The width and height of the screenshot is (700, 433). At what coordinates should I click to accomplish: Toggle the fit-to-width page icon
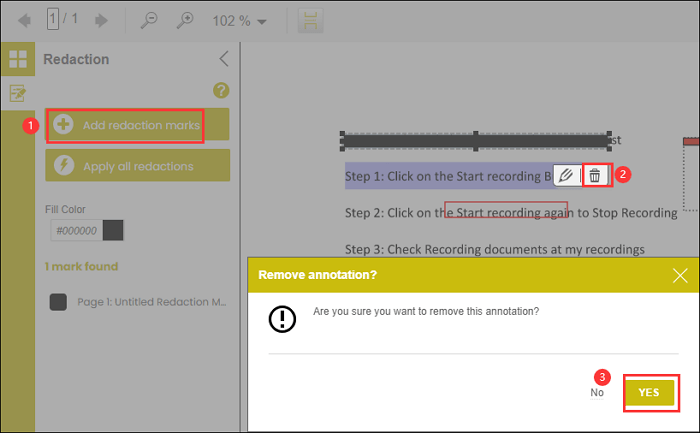point(312,20)
